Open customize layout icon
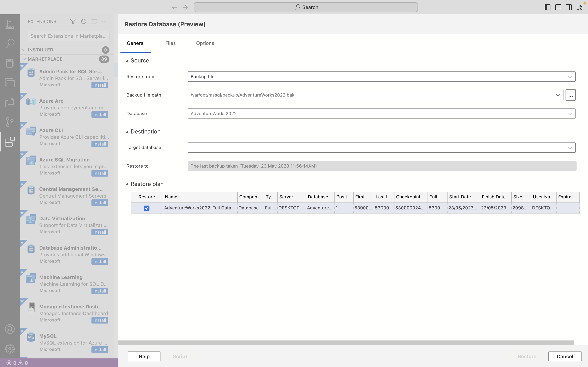Viewport: 588px width, 367px height. [579, 7]
